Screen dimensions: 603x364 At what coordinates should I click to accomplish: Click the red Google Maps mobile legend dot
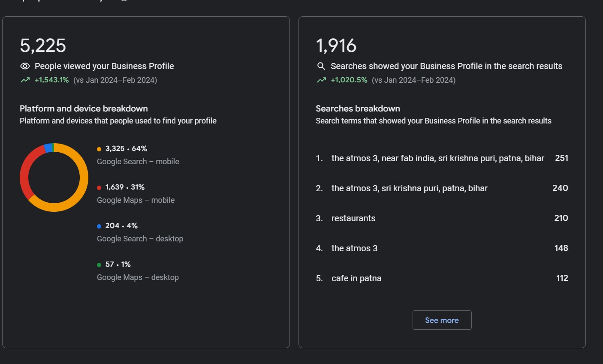point(99,188)
